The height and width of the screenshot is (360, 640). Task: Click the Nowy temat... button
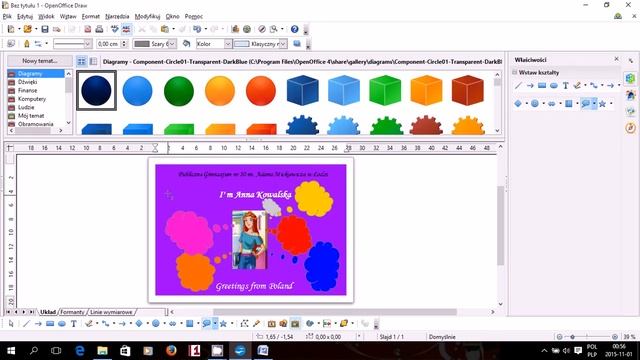pos(40,61)
